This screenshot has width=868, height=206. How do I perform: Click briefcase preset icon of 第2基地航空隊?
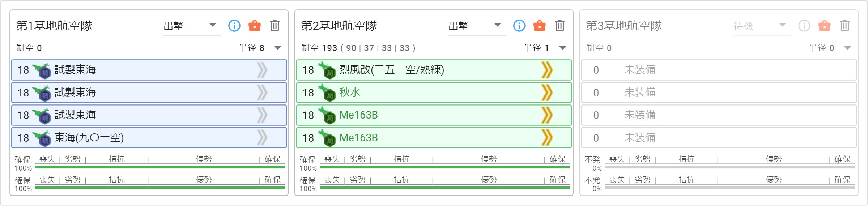click(540, 26)
